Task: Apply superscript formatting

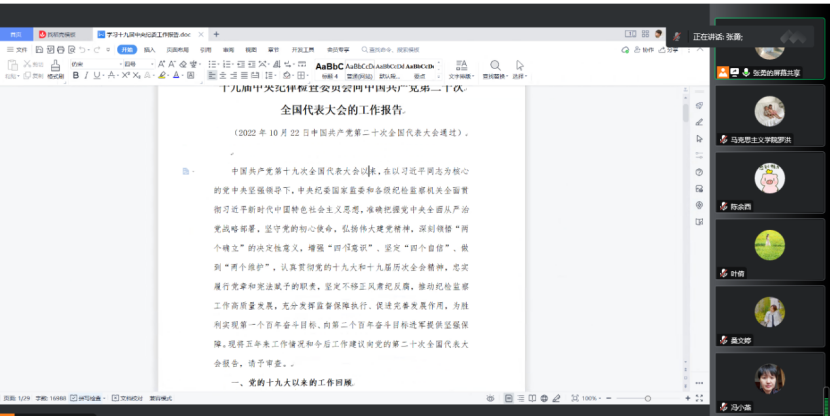Action: click(126, 75)
